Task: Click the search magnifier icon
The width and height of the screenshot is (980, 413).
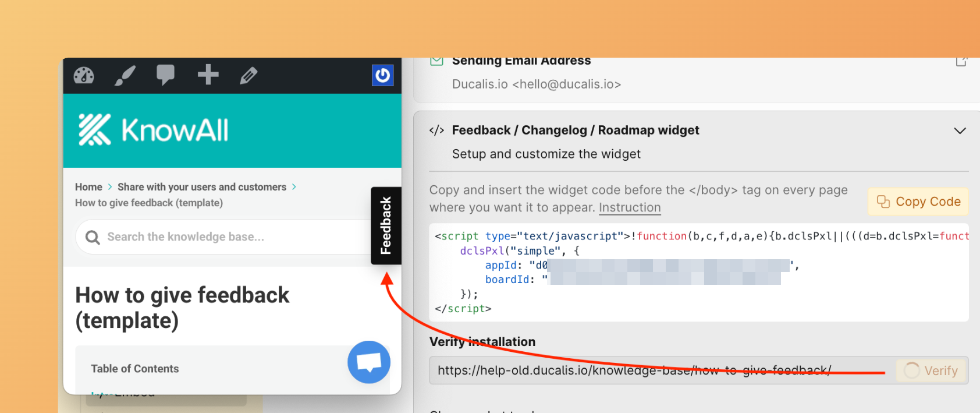Action: [x=93, y=237]
